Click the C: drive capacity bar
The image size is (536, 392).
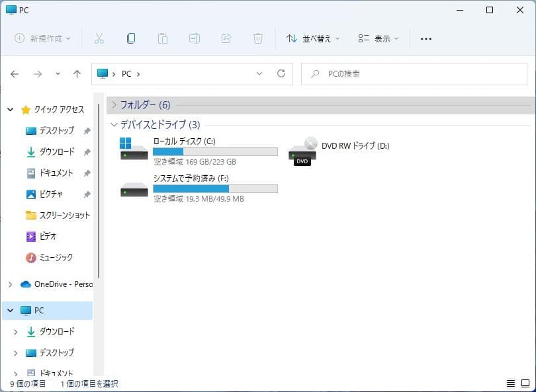click(215, 151)
